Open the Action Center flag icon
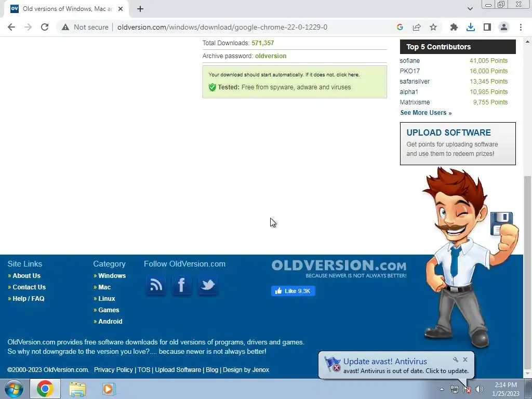Screen dimensions: 532x399 tap(467, 389)
